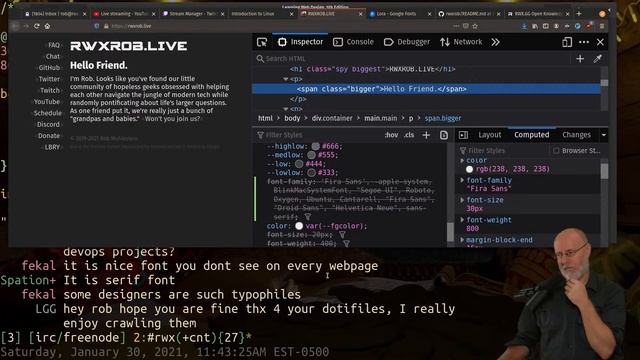The image size is (640, 360).
Task: Open sidebar tabs overflow dropdown arrow
Action: pos(604,135)
